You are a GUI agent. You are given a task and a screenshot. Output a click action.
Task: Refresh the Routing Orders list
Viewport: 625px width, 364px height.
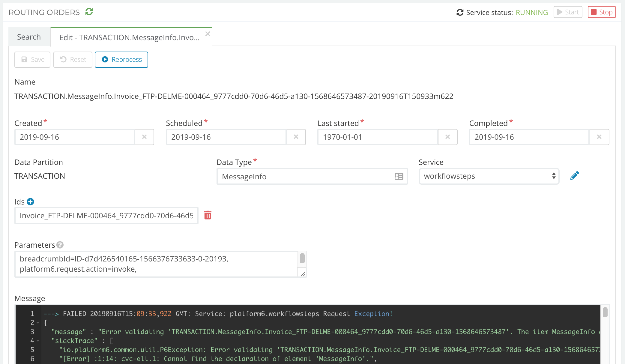point(89,12)
